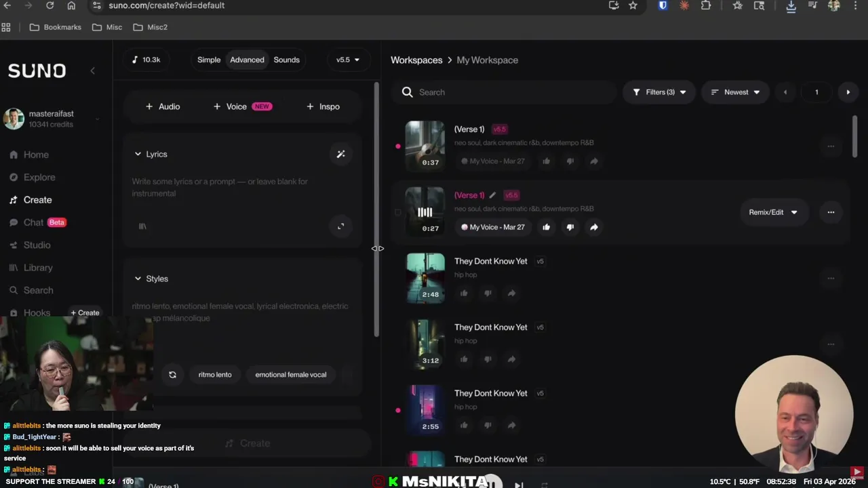Image resolution: width=868 pixels, height=488 pixels.
Task: Share the first (Verse 1) 0:37 song
Action: tap(593, 161)
